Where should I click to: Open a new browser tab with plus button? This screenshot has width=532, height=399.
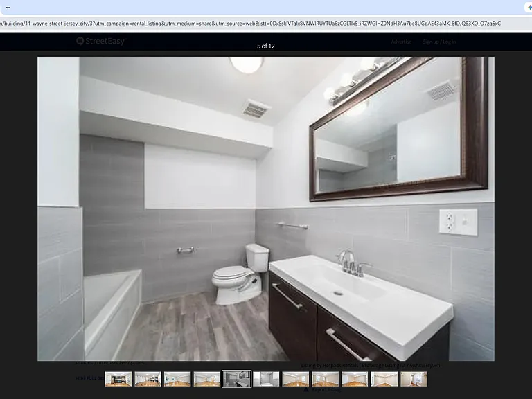point(8,7)
